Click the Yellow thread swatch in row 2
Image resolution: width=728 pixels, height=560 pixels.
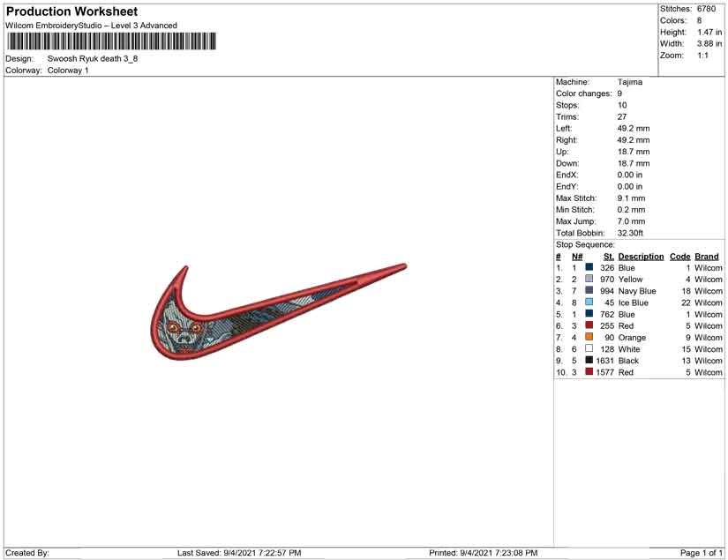589,279
